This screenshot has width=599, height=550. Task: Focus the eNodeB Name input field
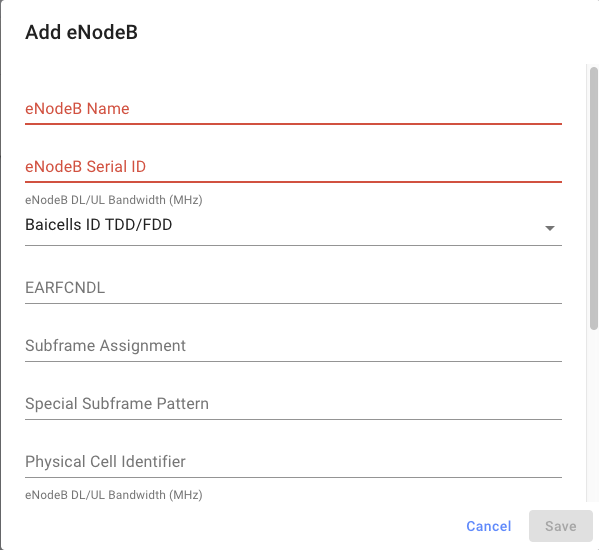[x=293, y=109]
